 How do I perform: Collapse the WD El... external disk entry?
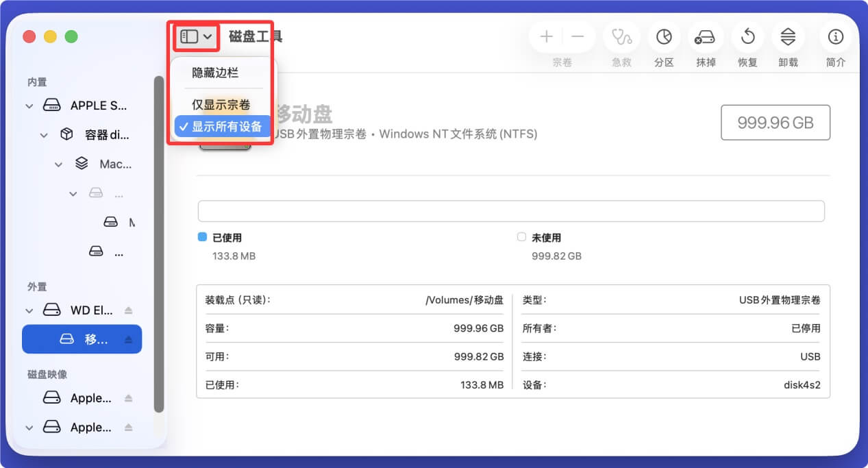[x=29, y=310]
